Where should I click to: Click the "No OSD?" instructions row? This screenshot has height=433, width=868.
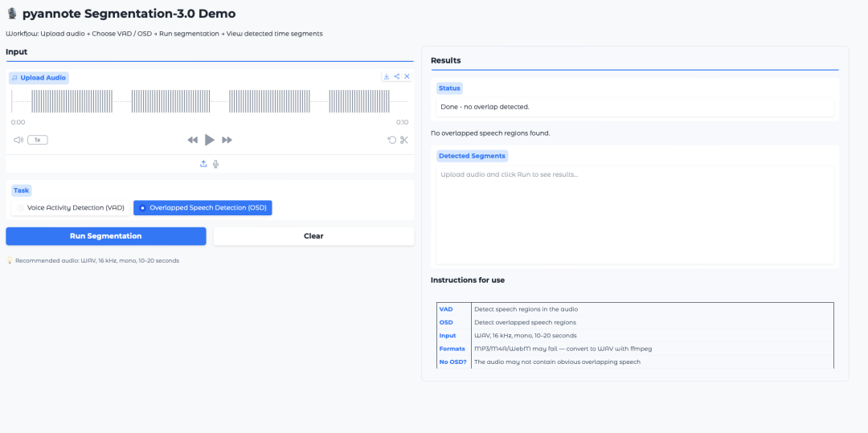635,362
